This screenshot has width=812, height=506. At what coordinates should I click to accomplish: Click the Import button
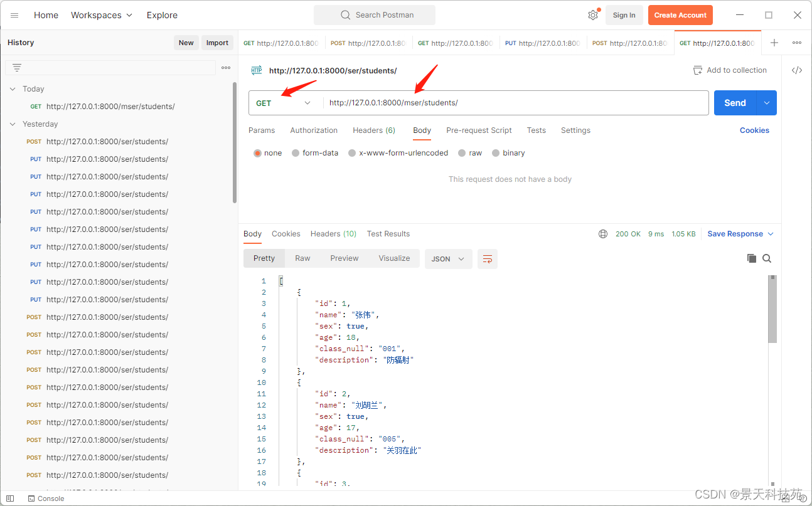tap(217, 43)
